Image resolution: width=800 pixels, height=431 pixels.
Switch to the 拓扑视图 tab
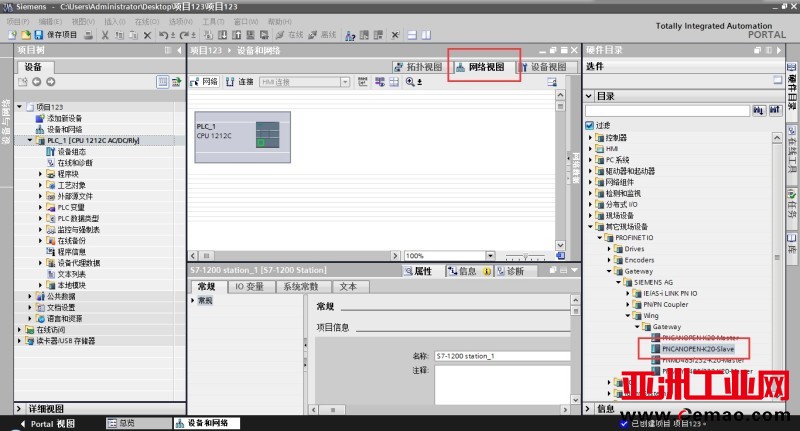click(x=418, y=67)
